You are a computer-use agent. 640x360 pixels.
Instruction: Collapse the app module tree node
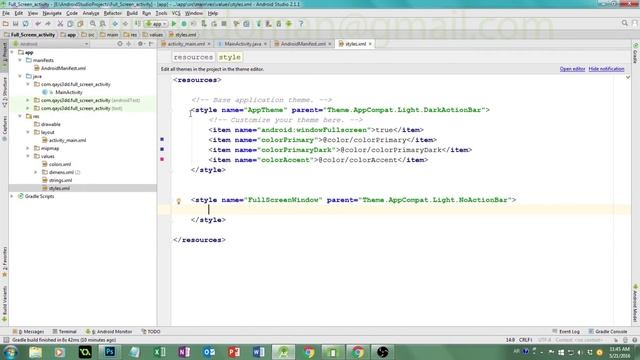coord(12,52)
